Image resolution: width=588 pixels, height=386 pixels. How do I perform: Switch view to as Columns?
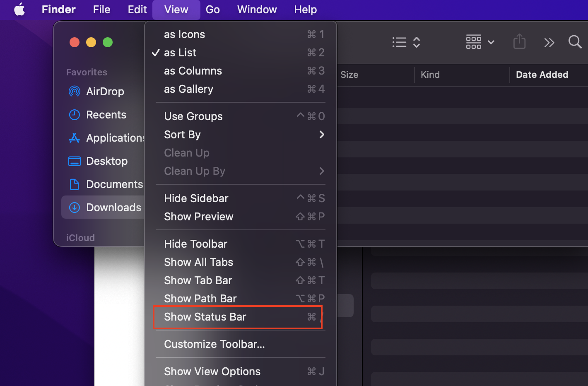(240, 71)
